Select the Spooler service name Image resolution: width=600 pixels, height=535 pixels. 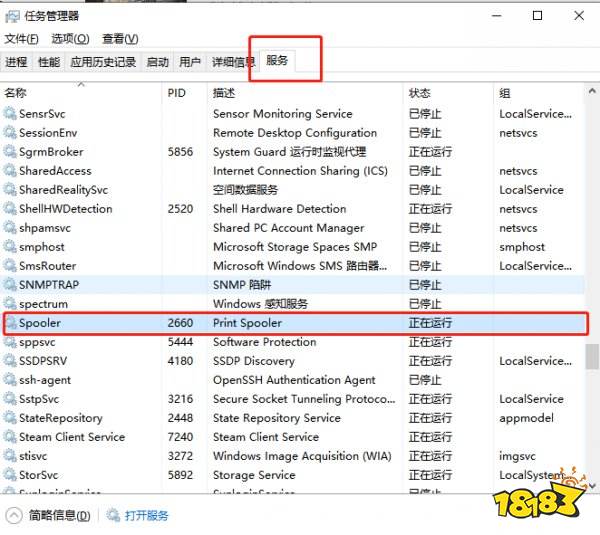tap(40, 323)
